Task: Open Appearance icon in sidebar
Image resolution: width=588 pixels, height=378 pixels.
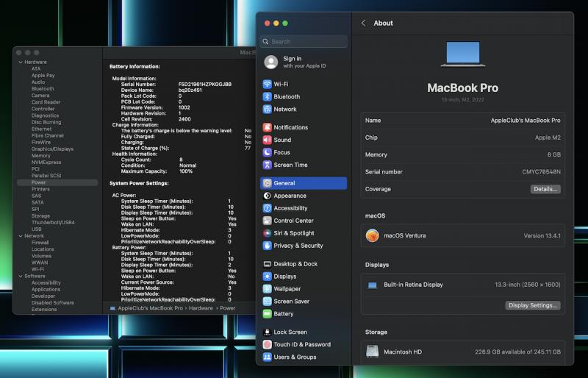Action: (x=267, y=196)
